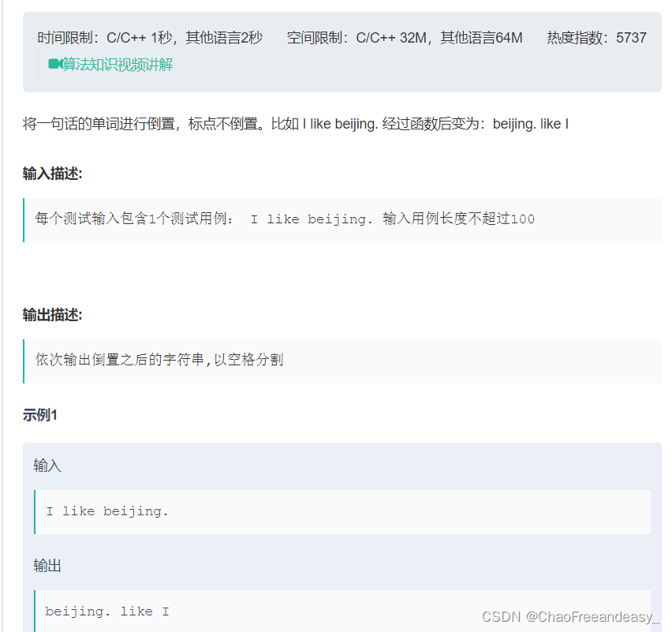Click the output description block about 空格分割

coord(342,361)
